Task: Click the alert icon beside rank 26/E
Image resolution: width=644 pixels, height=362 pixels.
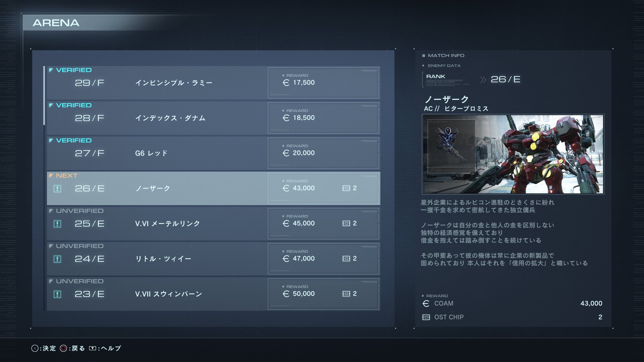Action: 57,189
